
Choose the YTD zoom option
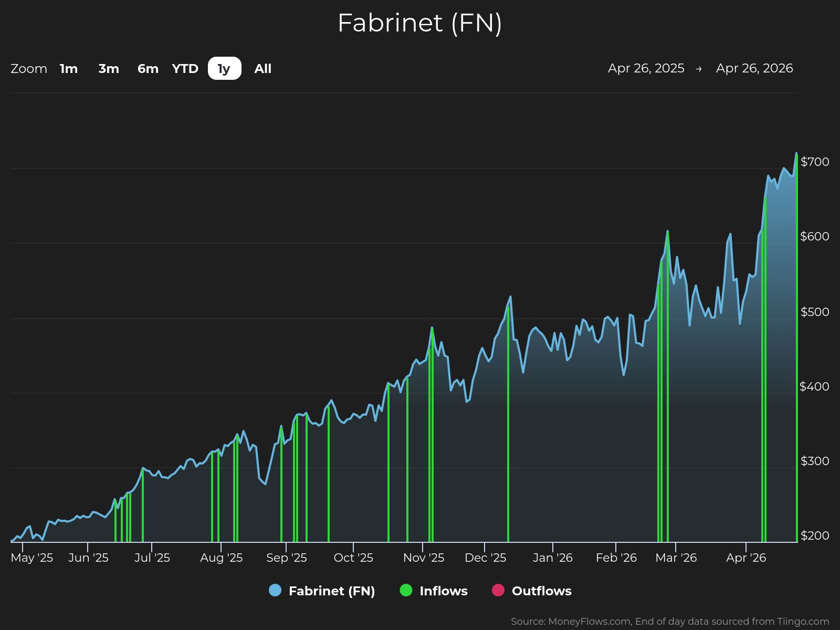(185, 69)
